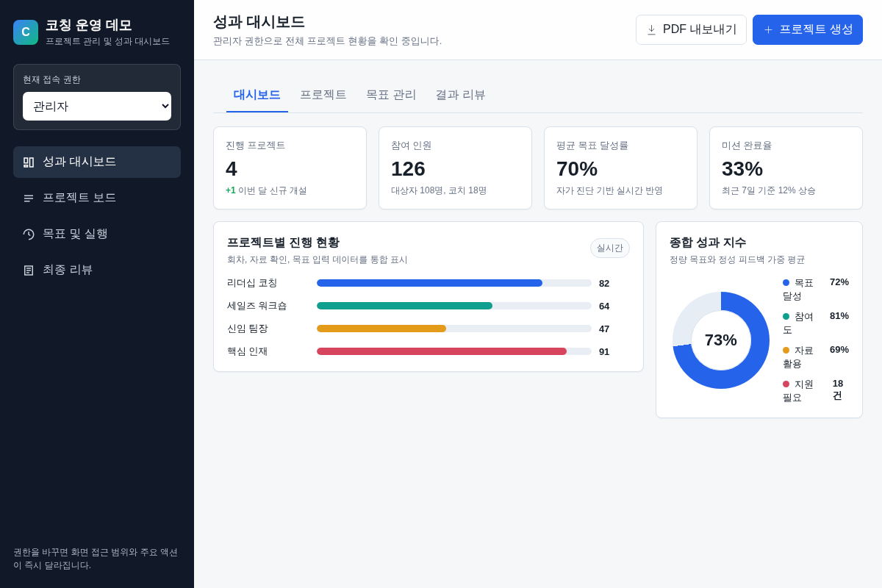Click the 신임 팀장 row label
Screen dimensions: 882x588
pos(248,329)
